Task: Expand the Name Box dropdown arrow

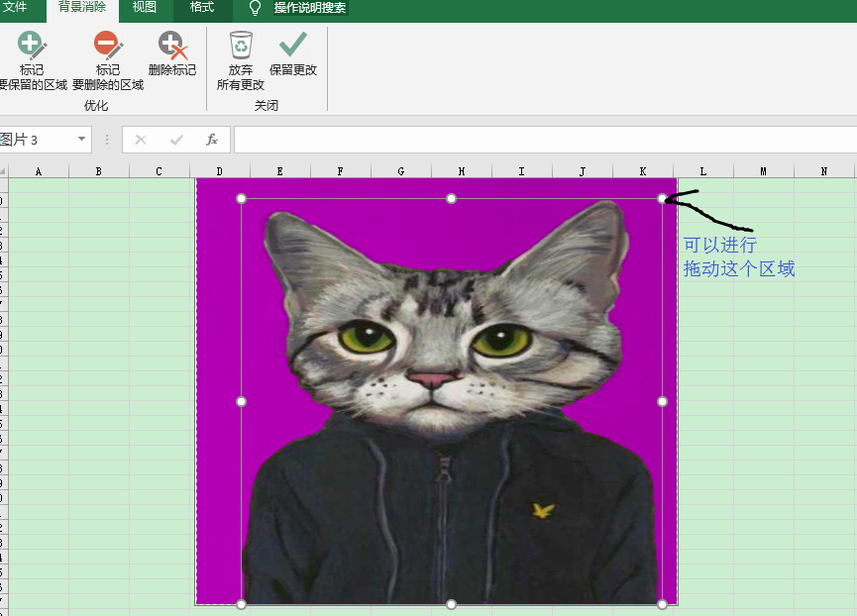Action: [81, 139]
